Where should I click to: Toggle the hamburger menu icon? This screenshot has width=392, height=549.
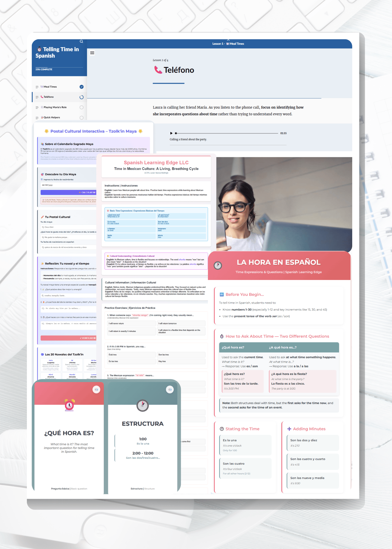click(92, 53)
